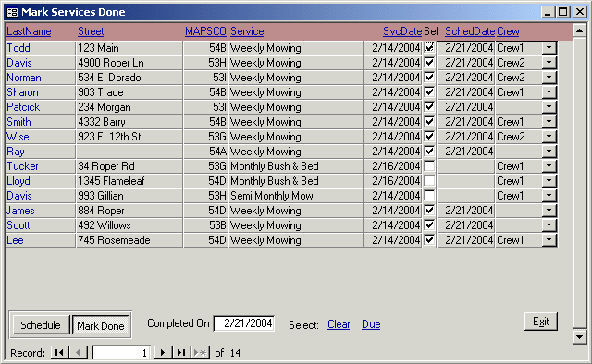Sort by MAPSCO column header
The height and width of the screenshot is (364, 592).
coord(205,31)
